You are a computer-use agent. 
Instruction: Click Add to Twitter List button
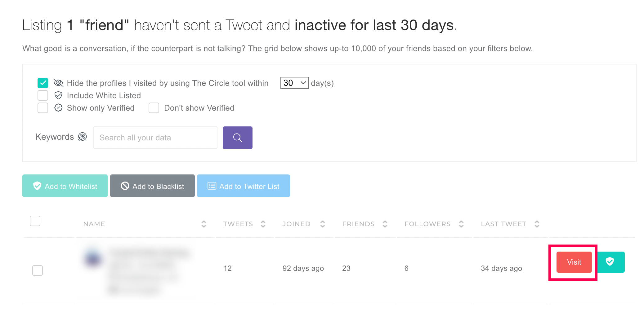pos(243,186)
